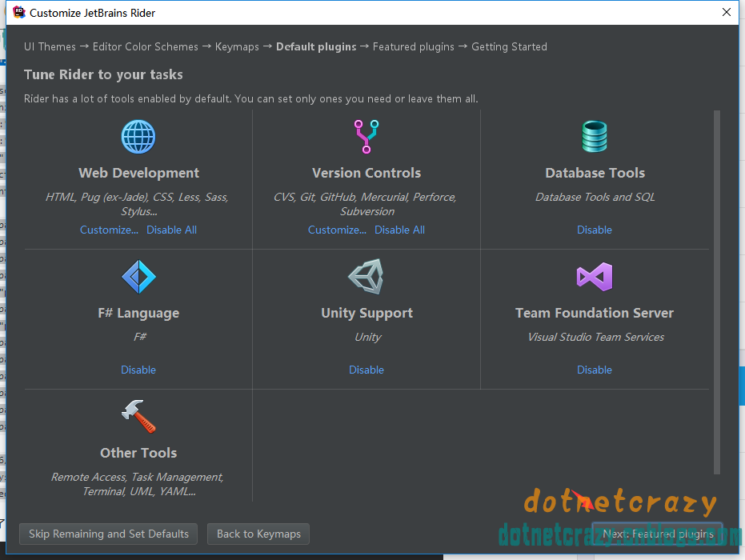Proceed to Next: Featured plugins
Image resolution: width=745 pixels, height=560 pixels.
pos(657,534)
